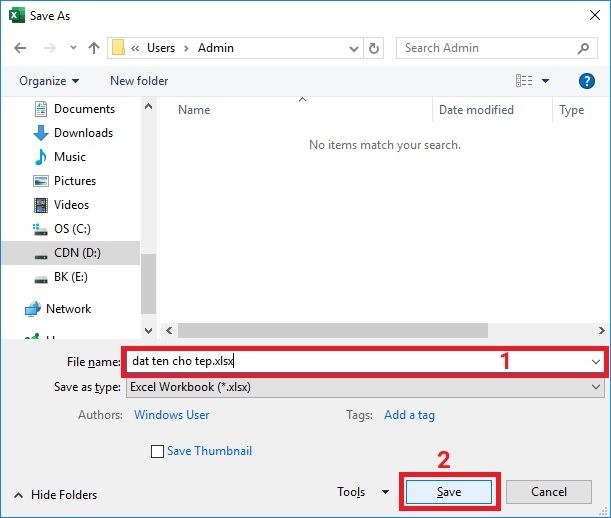Select the OS (C:) drive

click(72, 229)
